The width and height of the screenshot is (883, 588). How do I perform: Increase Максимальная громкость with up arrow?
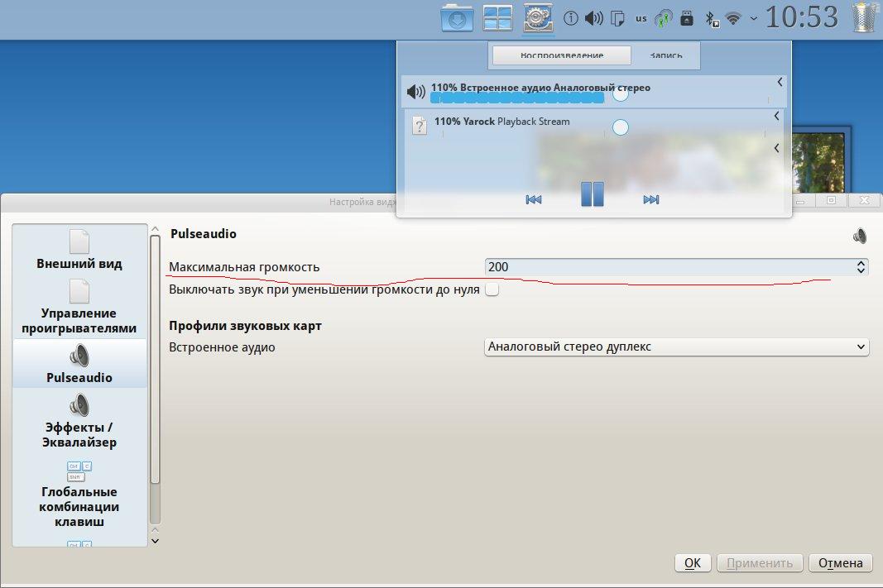pyautogui.click(x=861, y=263)
